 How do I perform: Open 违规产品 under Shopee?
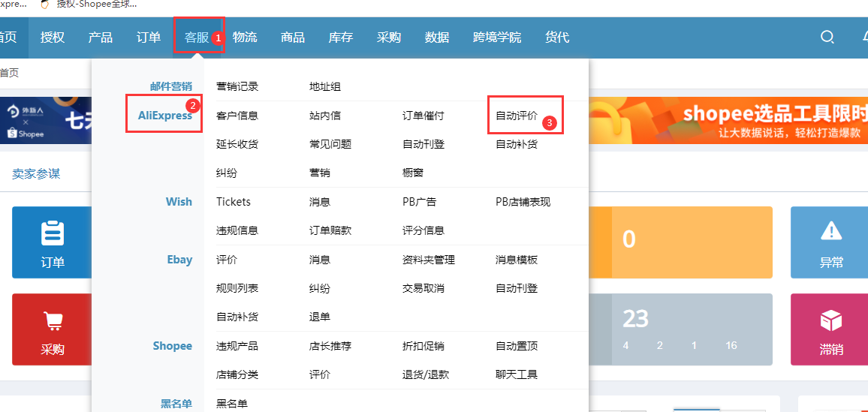pyautogui.click(x=237, y=346)
